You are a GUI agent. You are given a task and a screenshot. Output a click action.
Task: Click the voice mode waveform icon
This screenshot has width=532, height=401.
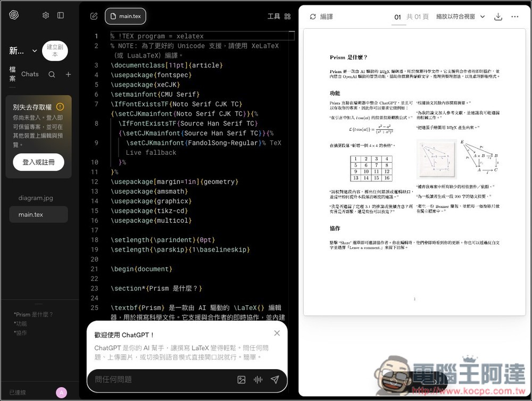[258, 380]
